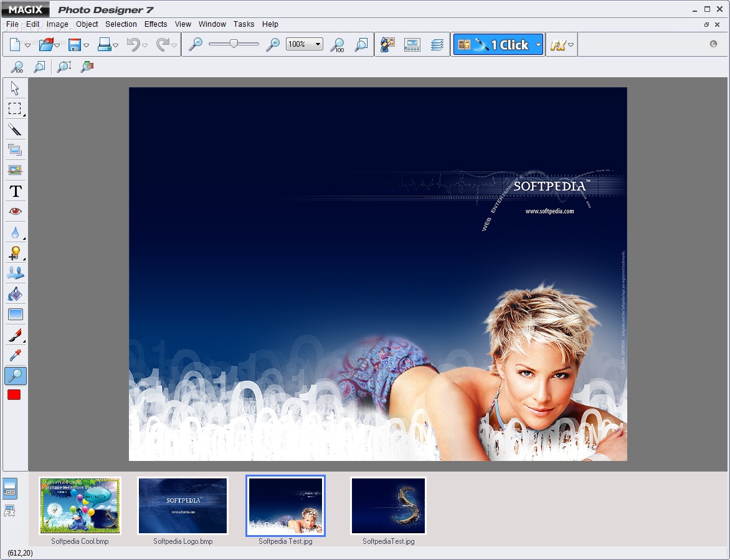Click the fit to window zoom icon in main toolbar
This screenshot has width=730, height=560.
(x=361, y=45)
